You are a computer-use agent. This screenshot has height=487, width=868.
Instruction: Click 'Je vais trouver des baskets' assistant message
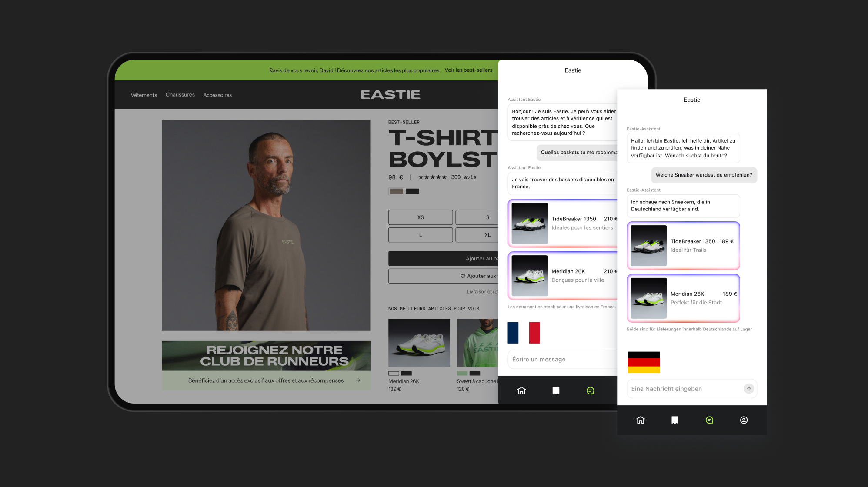[563, 183]
